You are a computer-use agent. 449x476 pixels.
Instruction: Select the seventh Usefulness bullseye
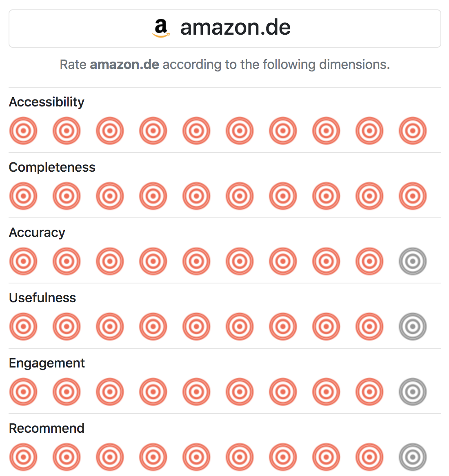click(283, 327)
